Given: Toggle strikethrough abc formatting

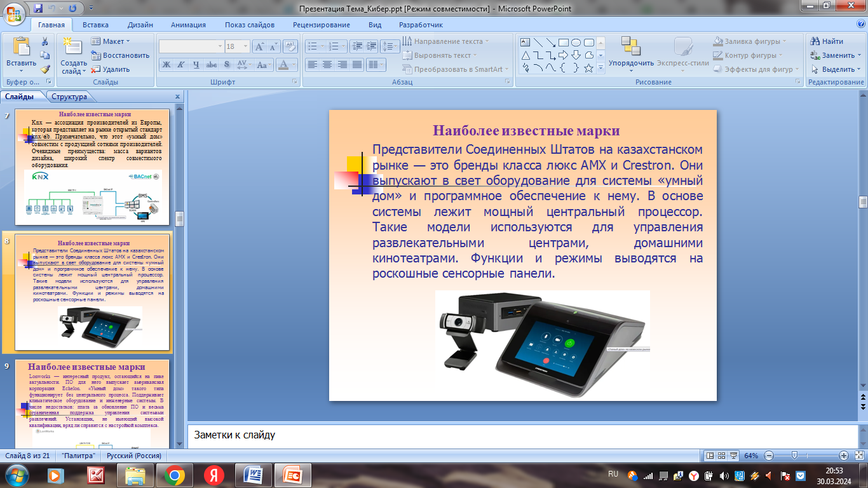Looking at the screenshot, I should [x=212, y=65].
